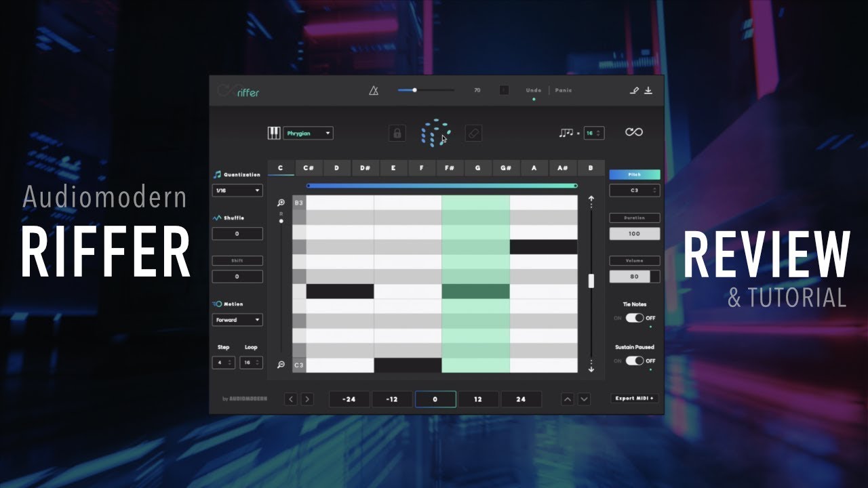Screen dimensions: 868x488
Task: Click the Export MIDI button
Action: (634, 399)
